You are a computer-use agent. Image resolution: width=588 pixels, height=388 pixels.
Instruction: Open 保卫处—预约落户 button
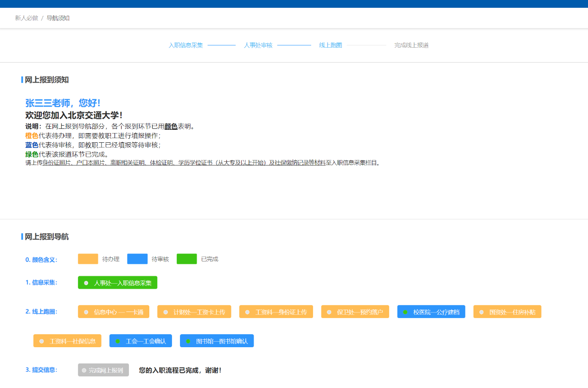(x=355, y=312)
